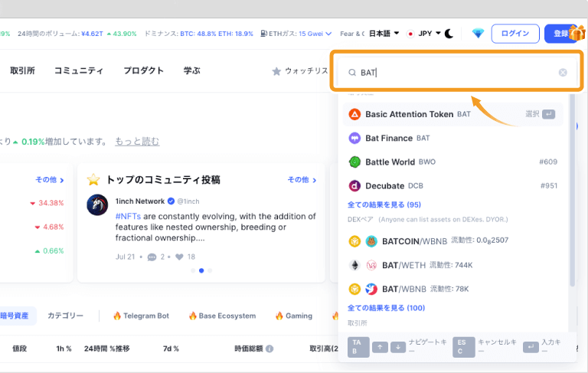Open the Base Ecosystem category

click(222, 316)
